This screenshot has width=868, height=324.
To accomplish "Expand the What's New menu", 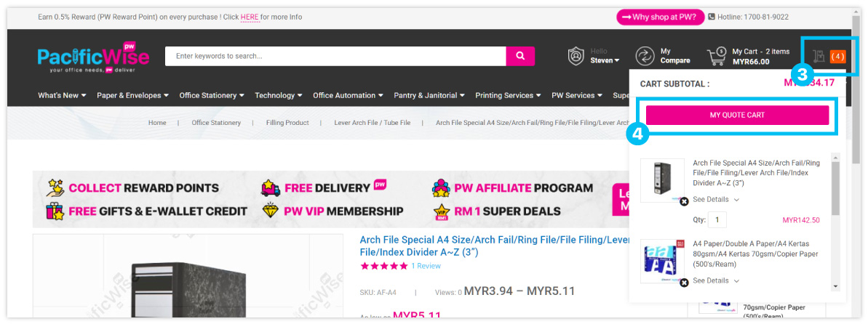I will pyautogui.click(x=62, y=95).
